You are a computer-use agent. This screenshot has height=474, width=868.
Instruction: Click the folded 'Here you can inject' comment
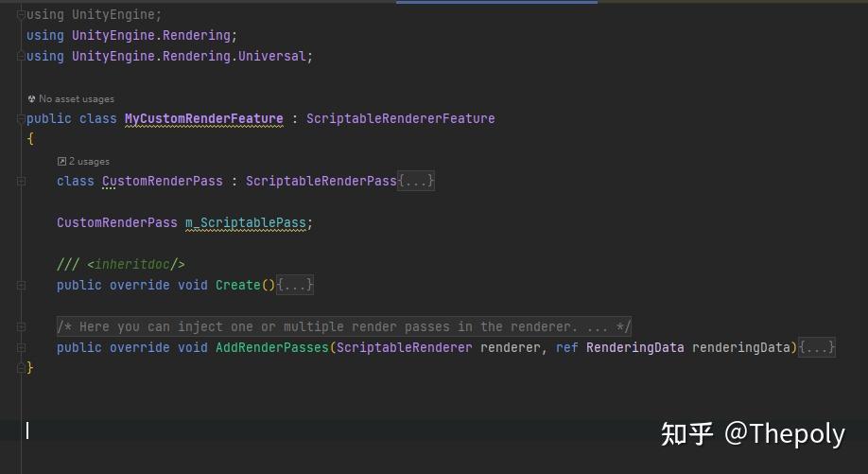pos(344,326)
